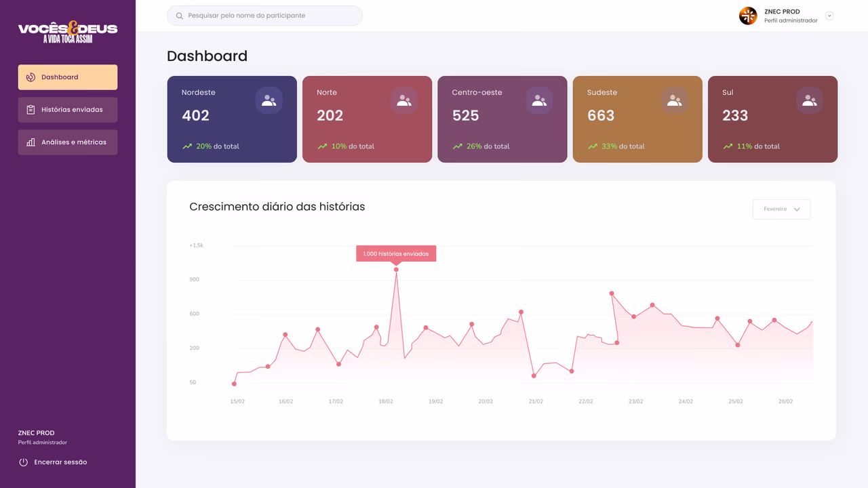Screen dimensions: 868x488
Task: Click the power icon beside Encerrar sessão
Action: coord(23,462)
